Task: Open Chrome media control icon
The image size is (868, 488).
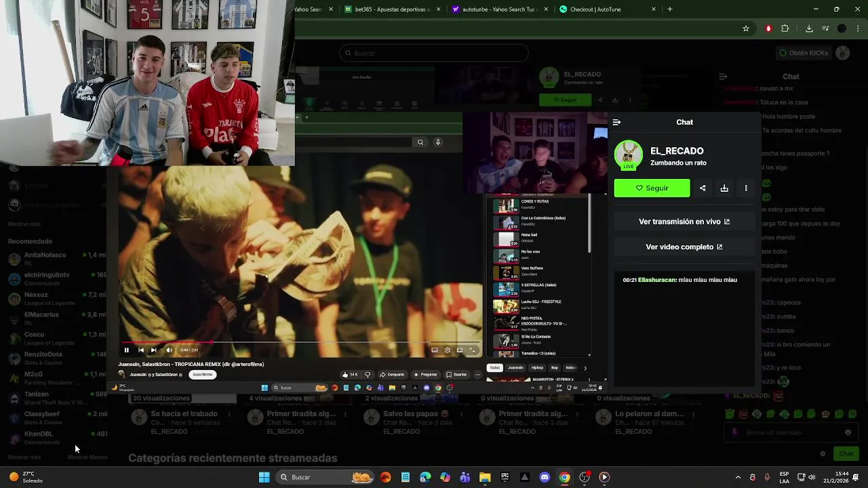Action: coord(825,28)
